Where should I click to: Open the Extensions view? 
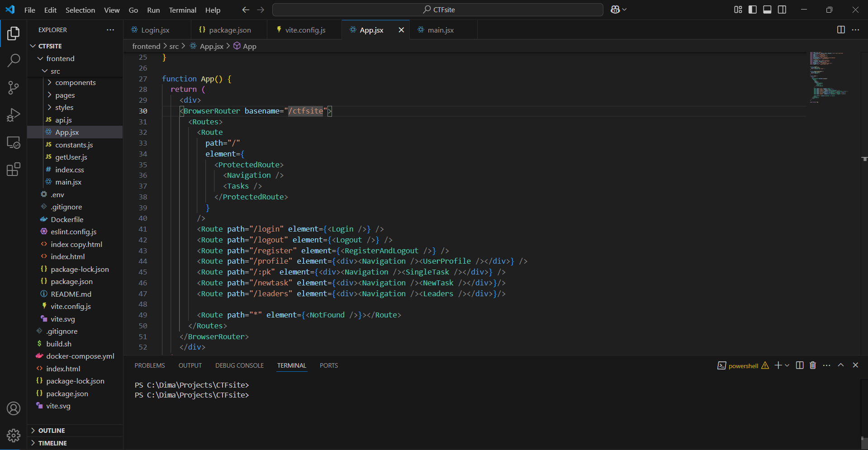(x=14, y=170)
